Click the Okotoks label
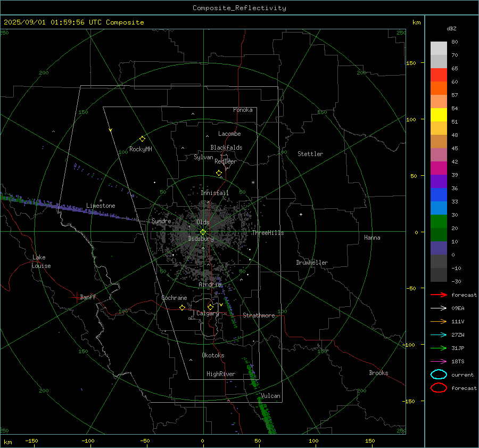 [x=213, y=355]
